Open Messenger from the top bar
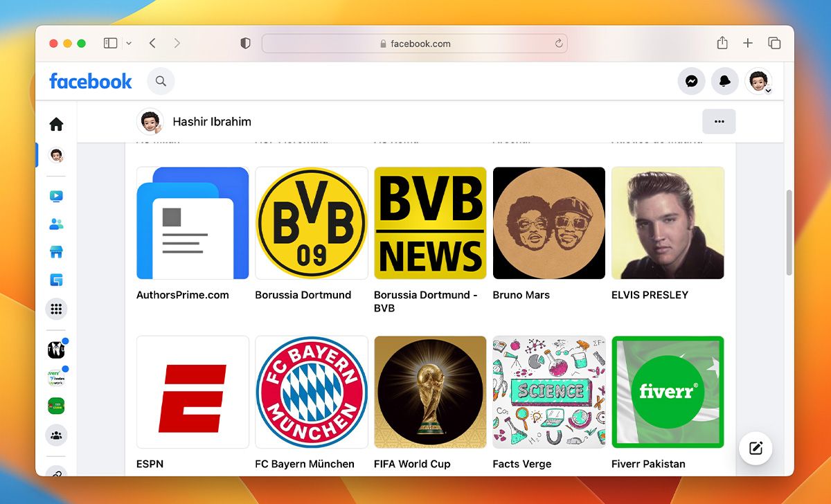The height and width of the screenshot is (504, 831). [691, 81]
